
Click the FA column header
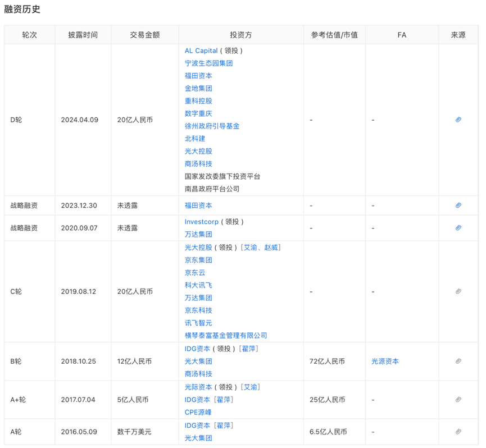[x=402, y=35]
